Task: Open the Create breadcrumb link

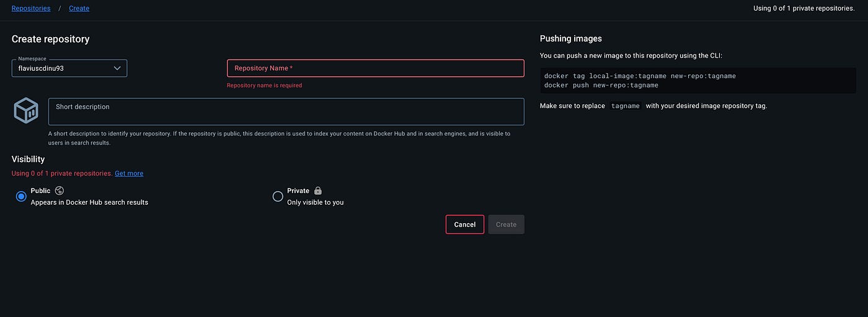Action: click(x=79, y=8)
